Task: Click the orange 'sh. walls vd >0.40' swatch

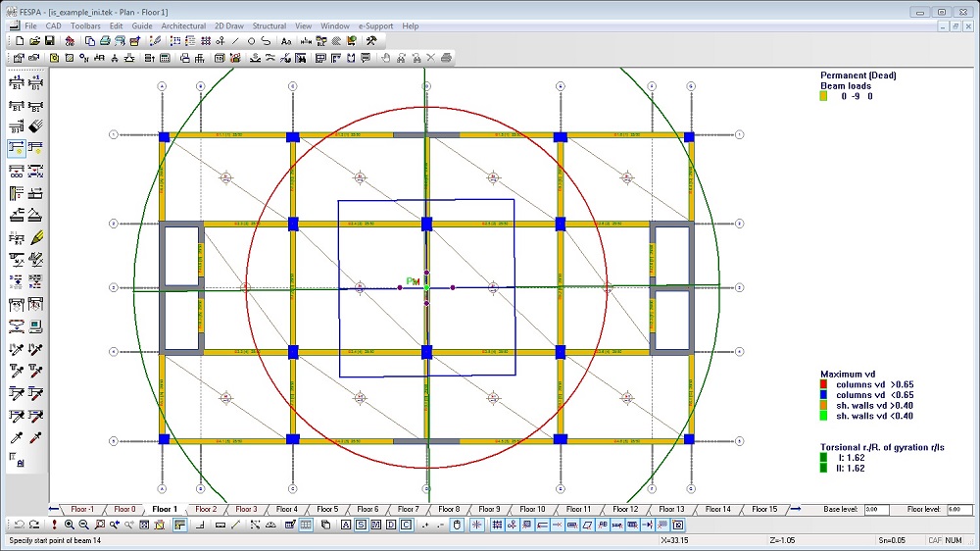Action: coord(824,405)
